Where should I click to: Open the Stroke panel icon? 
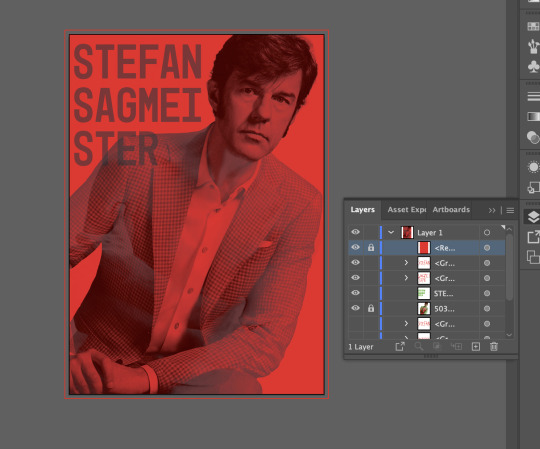(x=533, y=96)
